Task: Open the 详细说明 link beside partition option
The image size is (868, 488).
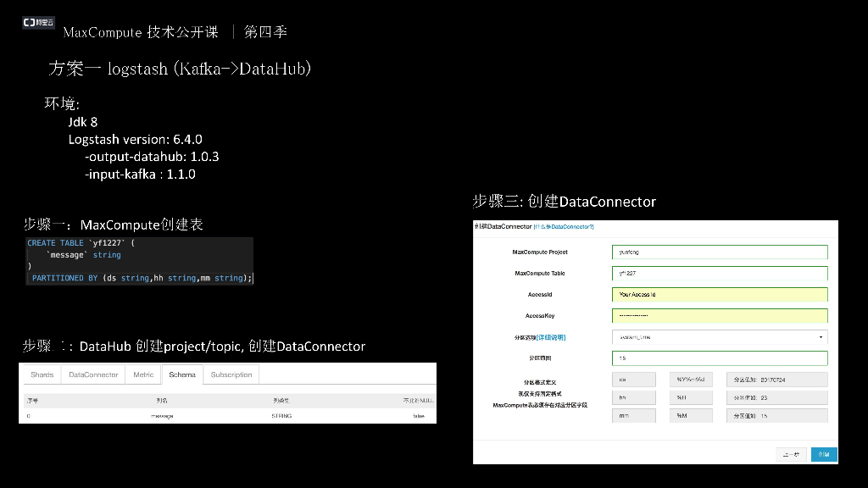Action: click(551, 337)
